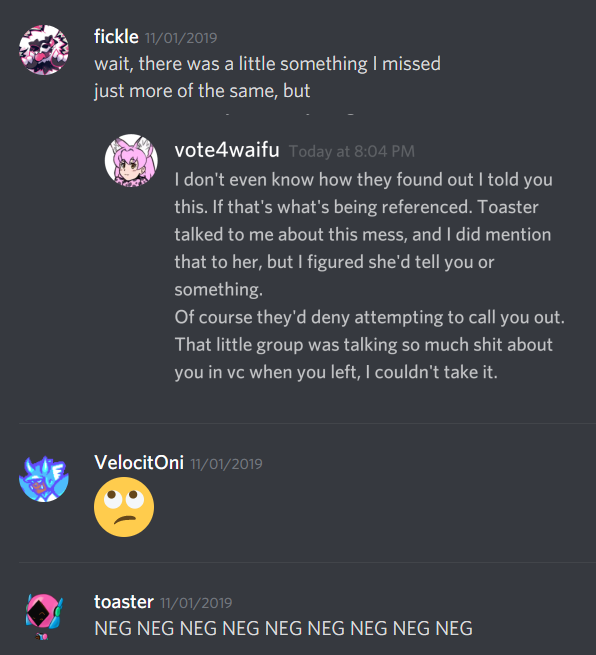Click the 11/01/2019 timestamp beside fickle
Image resolution: width=596 pixels, height=655 pixels.
181,38
